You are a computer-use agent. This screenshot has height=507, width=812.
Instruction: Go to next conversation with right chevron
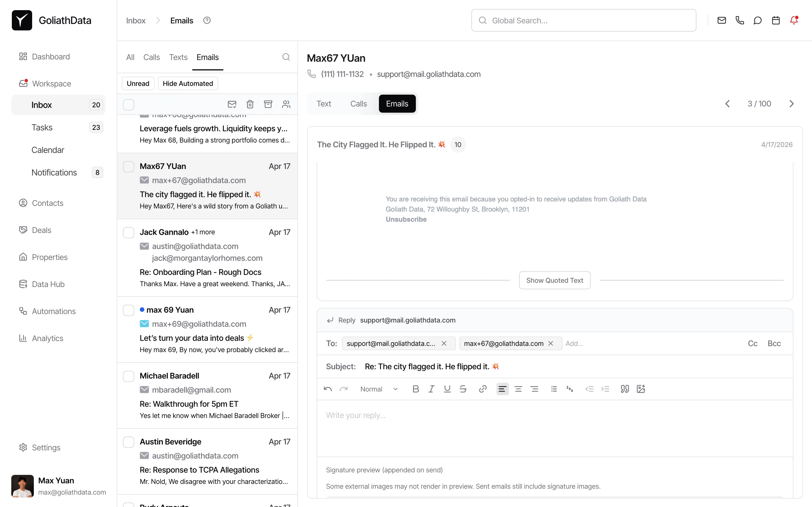point(792,104)
